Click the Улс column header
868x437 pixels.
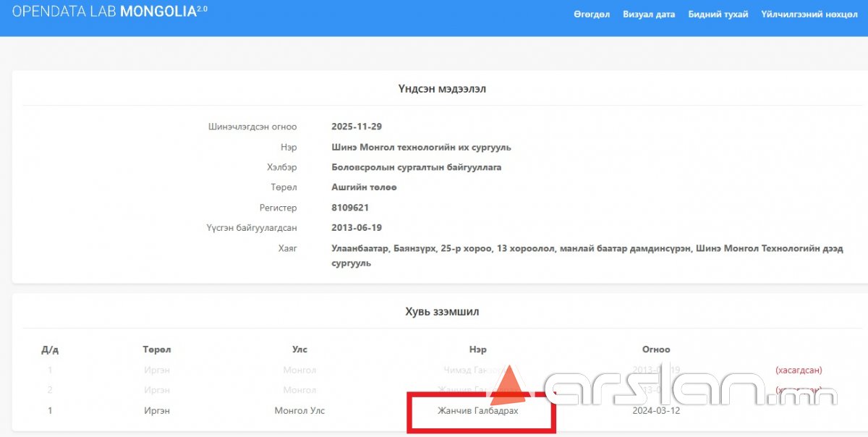[299, 349]
